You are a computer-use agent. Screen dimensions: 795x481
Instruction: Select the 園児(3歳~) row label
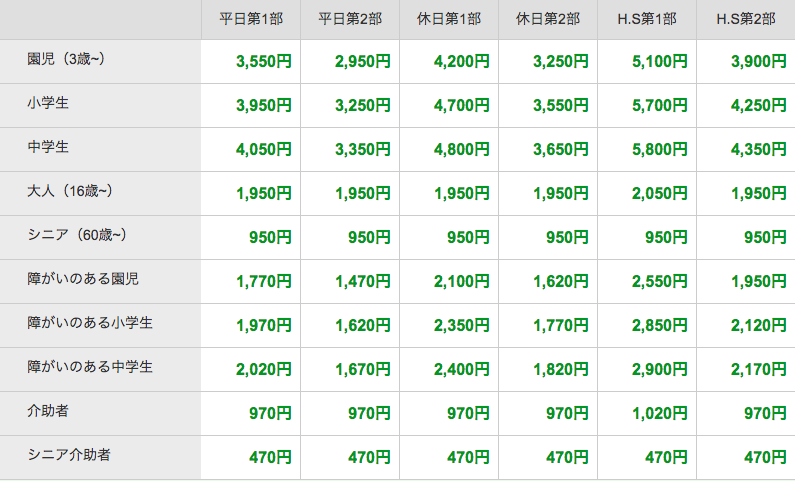tap(66, 59)
